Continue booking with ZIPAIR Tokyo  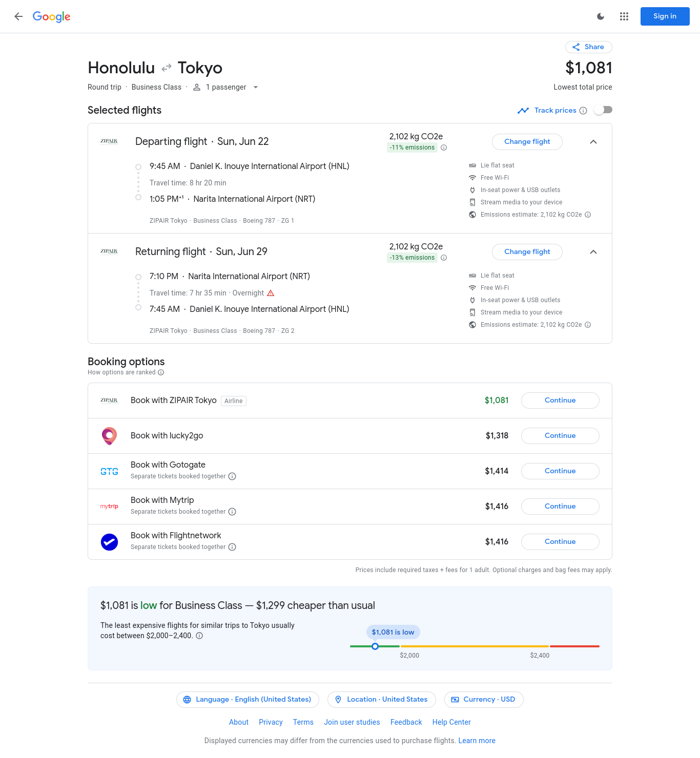tap(560, 401)
